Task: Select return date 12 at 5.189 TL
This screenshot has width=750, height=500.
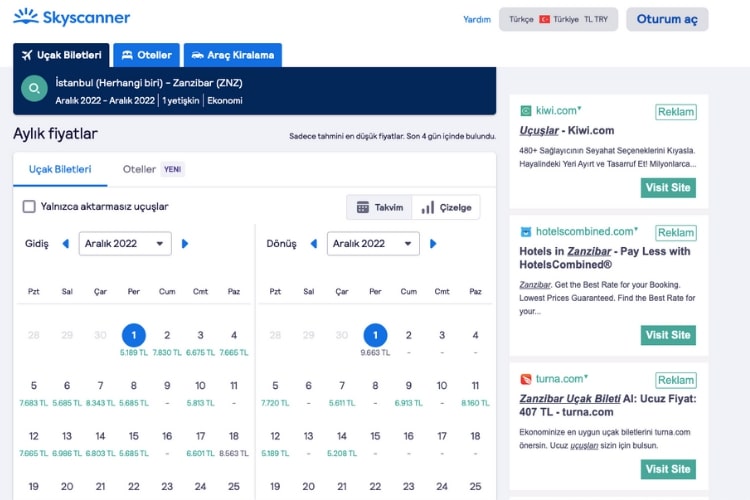Action: [275, 444]
